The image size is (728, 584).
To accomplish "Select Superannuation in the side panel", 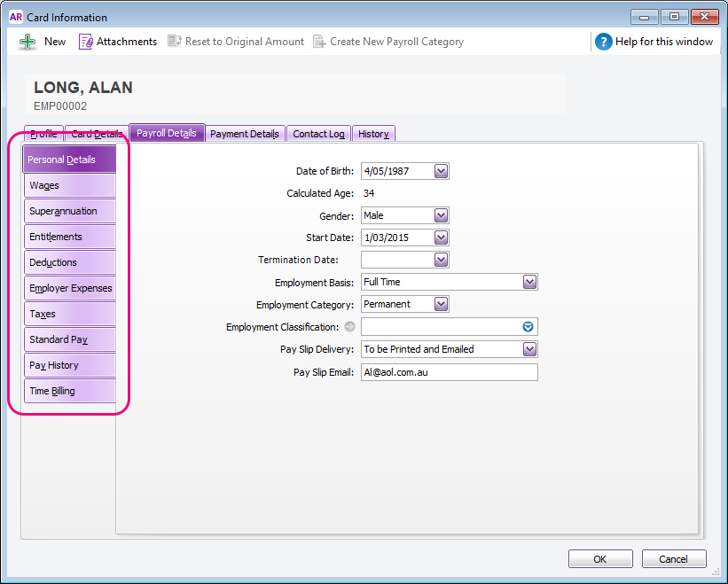I will pyautogui.click(x=69, y=211).
